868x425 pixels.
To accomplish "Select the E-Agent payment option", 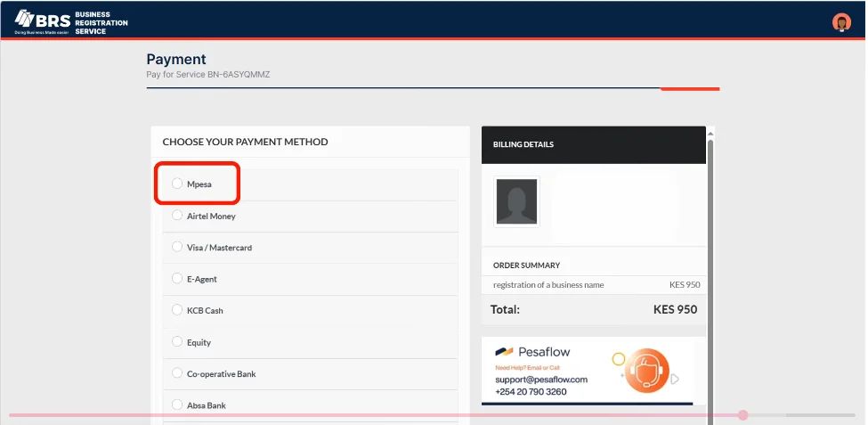I will click(x=176, y=278).
